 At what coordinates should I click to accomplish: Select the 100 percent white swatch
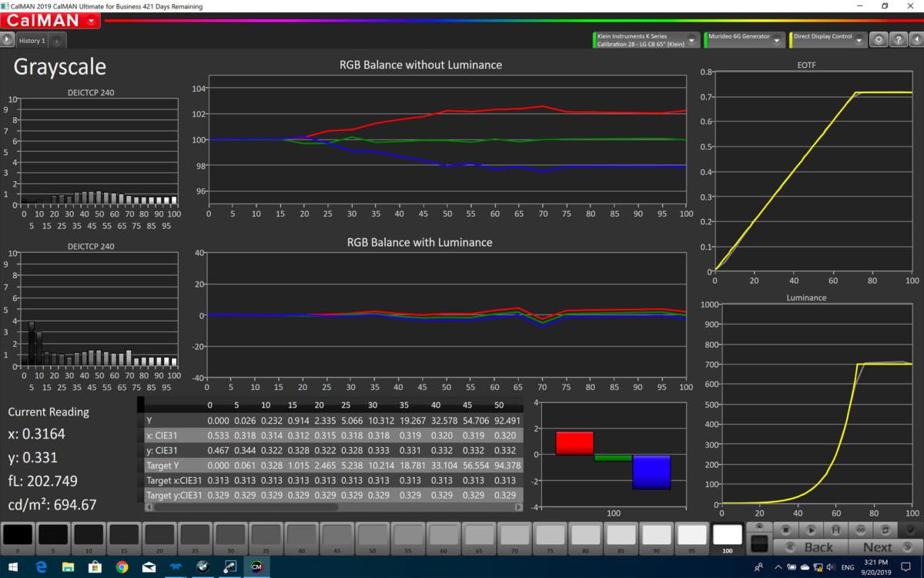click(x=727, y=538)
